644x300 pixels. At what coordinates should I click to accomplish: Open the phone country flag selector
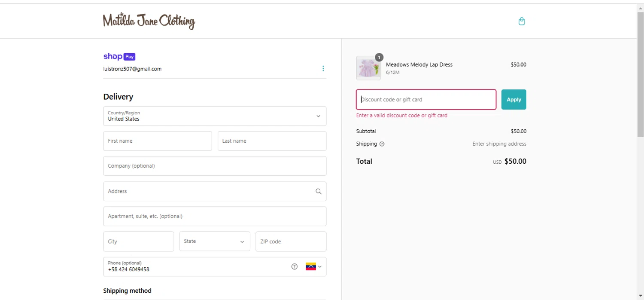[x=313, y=266]
